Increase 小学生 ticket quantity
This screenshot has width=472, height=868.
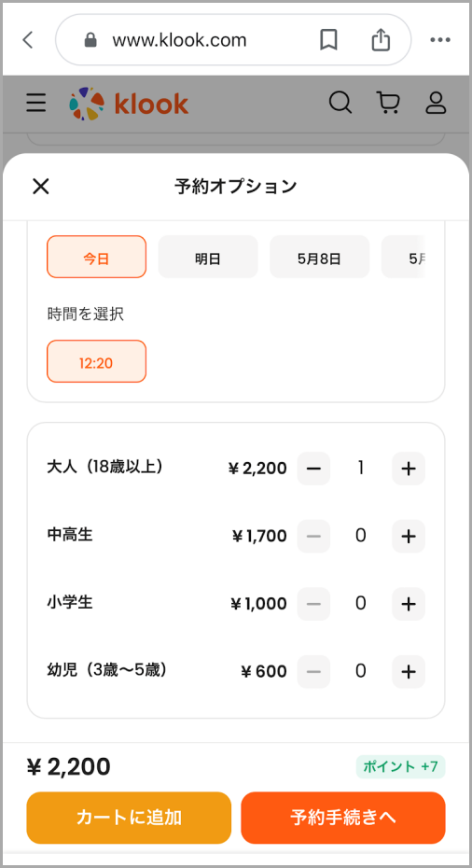tap(409, 604)
